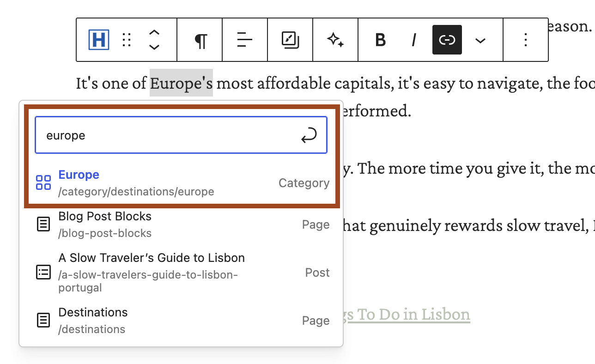
Task: Click the post list icon beside Slow Traveler's Guide
Action: click(43, 273)
